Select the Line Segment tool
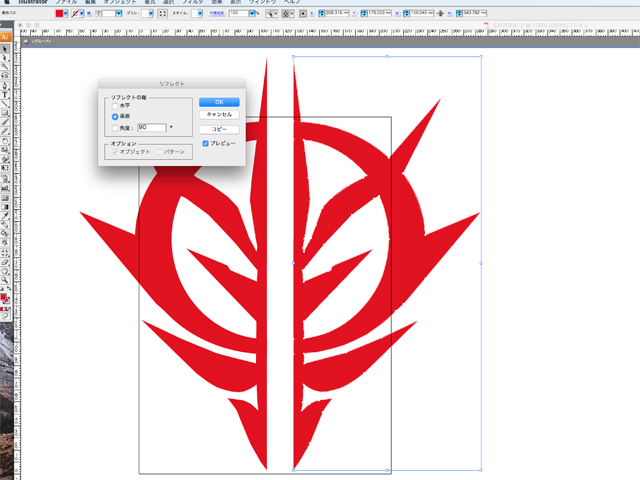 [x=5, y=104]
